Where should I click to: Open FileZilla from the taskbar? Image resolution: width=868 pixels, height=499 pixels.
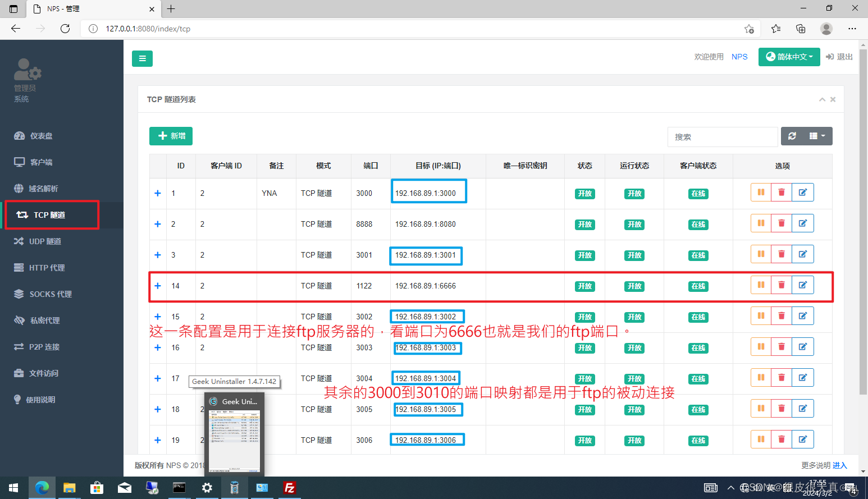pos(289,488)
